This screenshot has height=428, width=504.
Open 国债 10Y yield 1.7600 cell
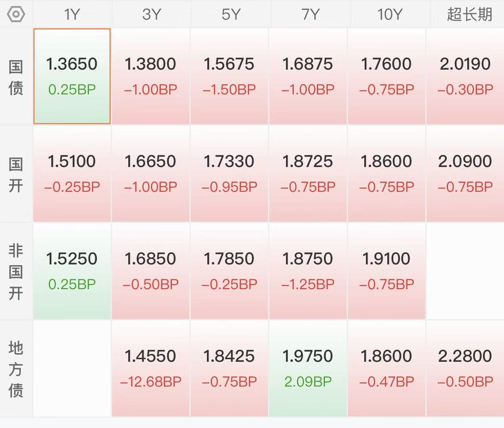tap(386, 76)
